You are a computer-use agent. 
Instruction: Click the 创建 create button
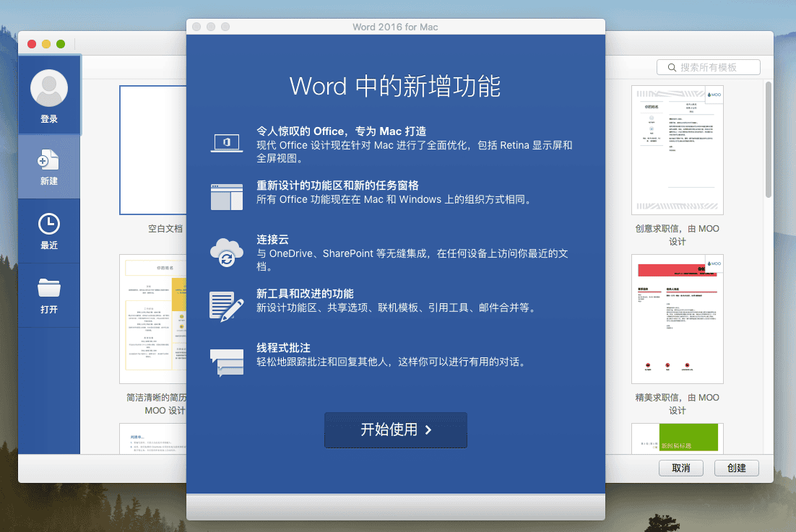736,468
